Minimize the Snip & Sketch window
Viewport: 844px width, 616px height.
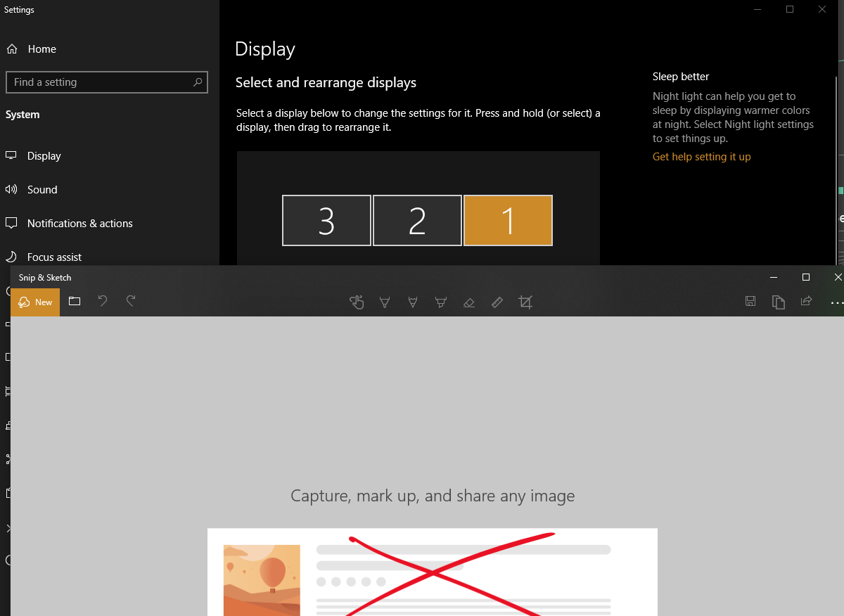point(774,277)
